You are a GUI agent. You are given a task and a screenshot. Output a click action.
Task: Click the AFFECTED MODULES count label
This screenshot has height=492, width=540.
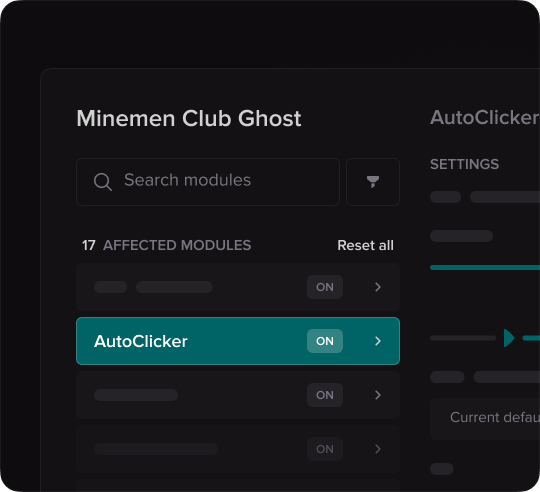pos(166,245)
